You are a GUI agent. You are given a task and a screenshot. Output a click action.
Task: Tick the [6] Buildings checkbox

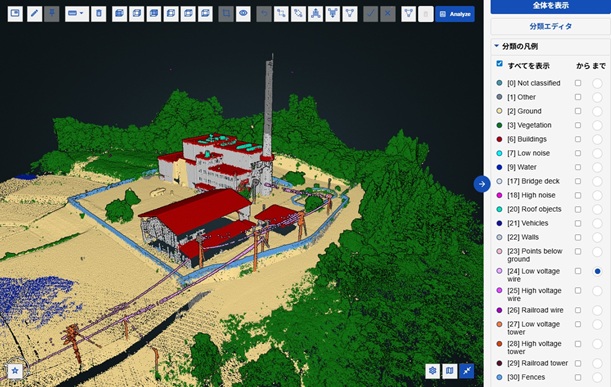(578, 139)
